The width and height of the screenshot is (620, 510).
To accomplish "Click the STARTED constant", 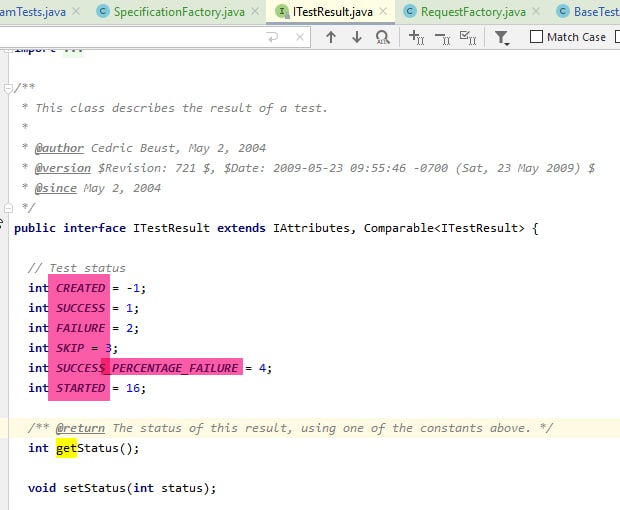I will (x=81, y=388).
